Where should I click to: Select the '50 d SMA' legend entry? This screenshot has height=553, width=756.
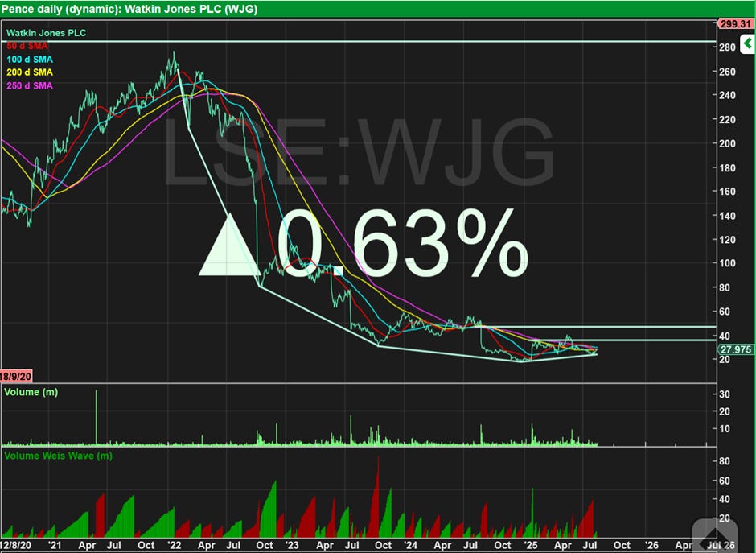point(27,46)
